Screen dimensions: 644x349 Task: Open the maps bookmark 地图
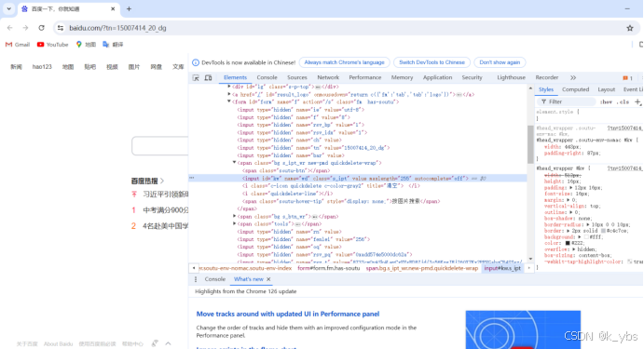click(86, 45)
